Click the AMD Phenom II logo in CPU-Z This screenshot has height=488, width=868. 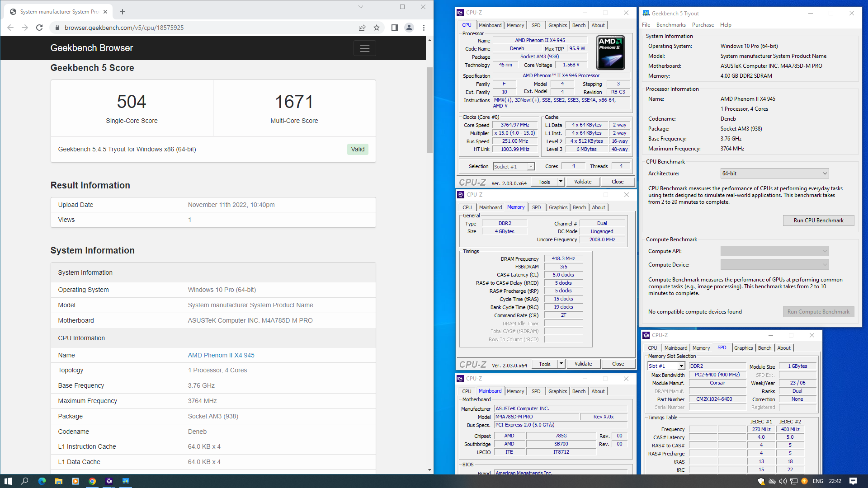pyautogui.click(x=611, y=52)
